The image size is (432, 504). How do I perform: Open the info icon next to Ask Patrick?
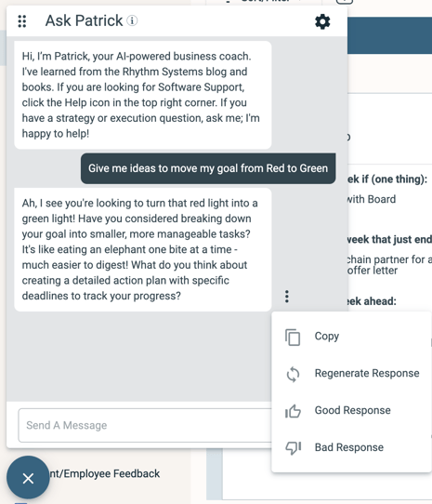[x=132, y=20]
